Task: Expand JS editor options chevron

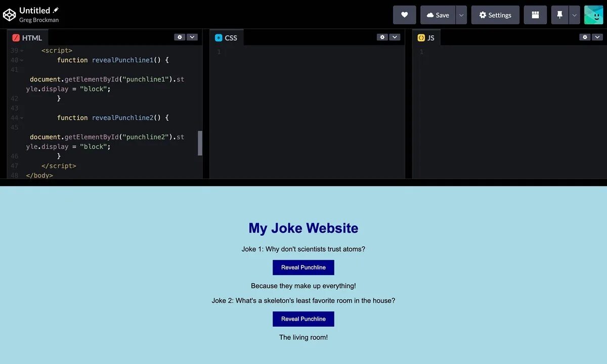Action: tap(597, 37)
